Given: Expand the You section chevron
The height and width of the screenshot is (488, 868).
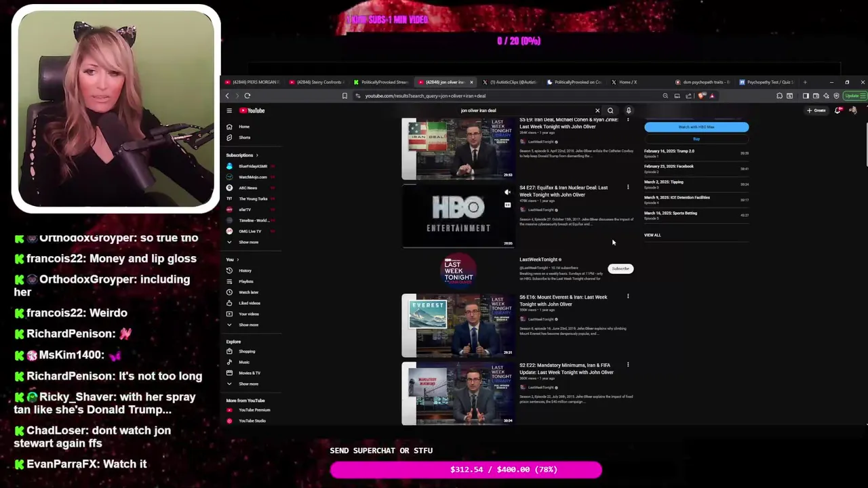Looking at the screenshot, I should pyautogui.click(x=237, y=260).
